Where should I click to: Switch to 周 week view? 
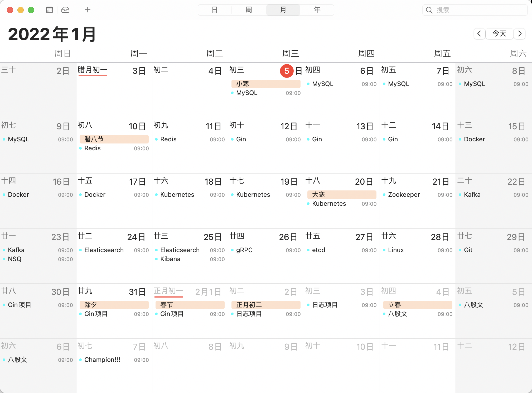[x=249, y=10]
